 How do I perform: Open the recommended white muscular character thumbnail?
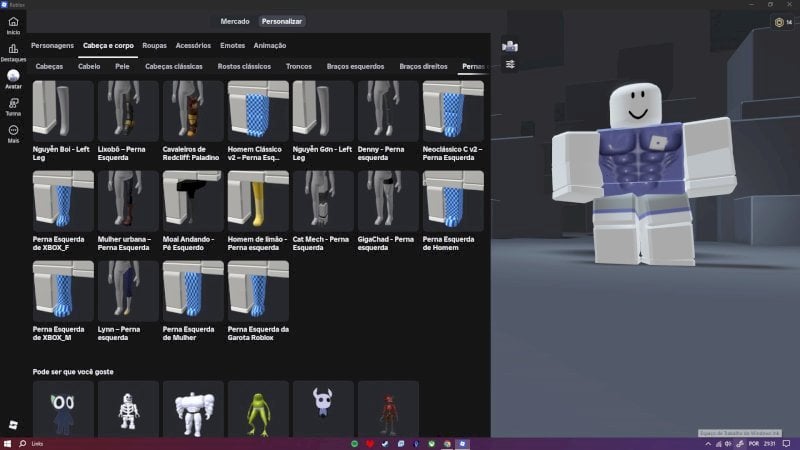tap(193, 409)
